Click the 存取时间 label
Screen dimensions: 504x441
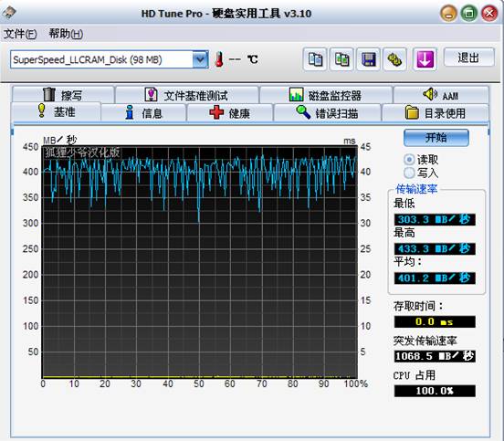pos(418,306)
